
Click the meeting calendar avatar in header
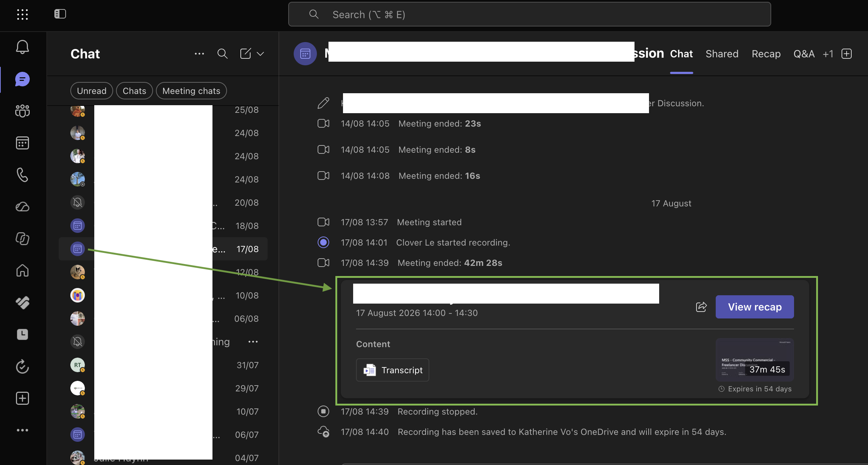click(305, 54)
